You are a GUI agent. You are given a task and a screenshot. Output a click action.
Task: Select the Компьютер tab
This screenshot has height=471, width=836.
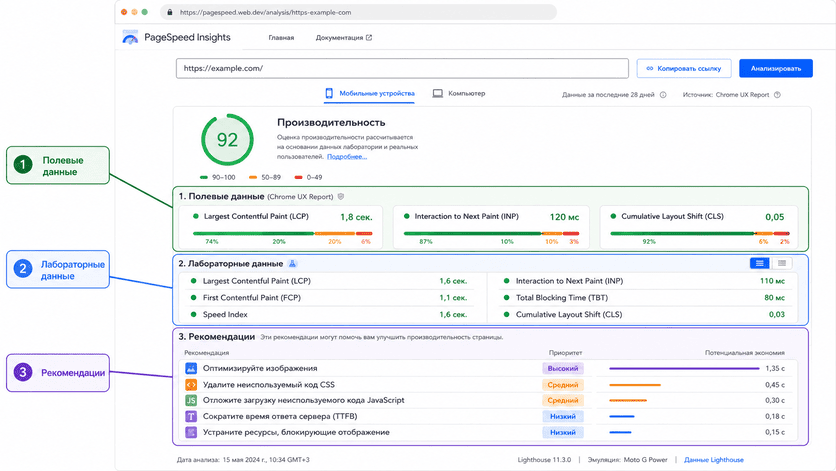pos(459,93)
